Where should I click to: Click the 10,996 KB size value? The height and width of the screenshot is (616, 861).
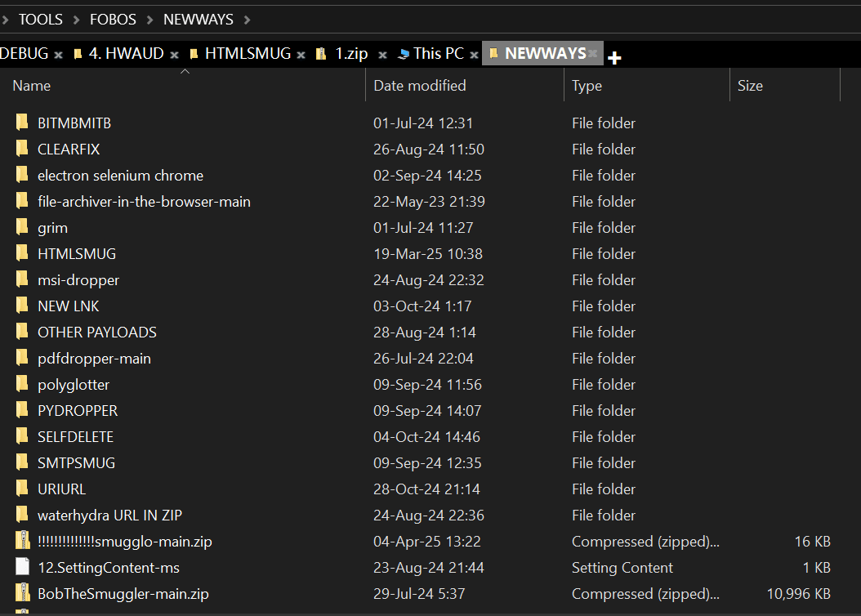(798, 593)
